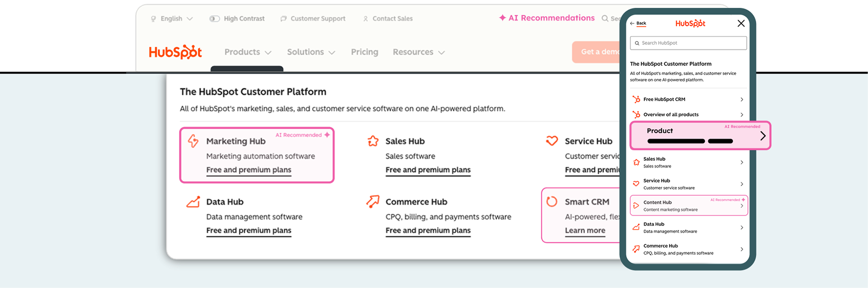Expand the Solutions menu chevron
Image resolution: width=868 pixels, height=288 pixels.
332,53
